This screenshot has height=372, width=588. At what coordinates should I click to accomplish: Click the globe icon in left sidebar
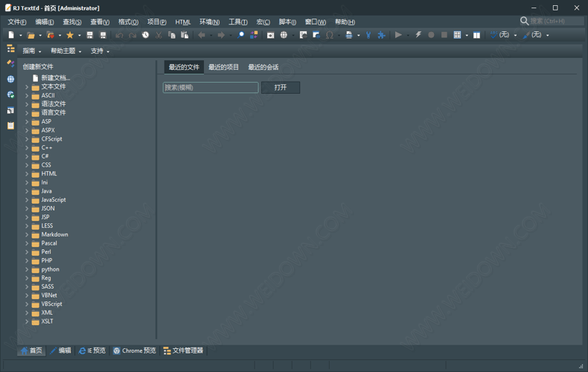coord(11,79)
